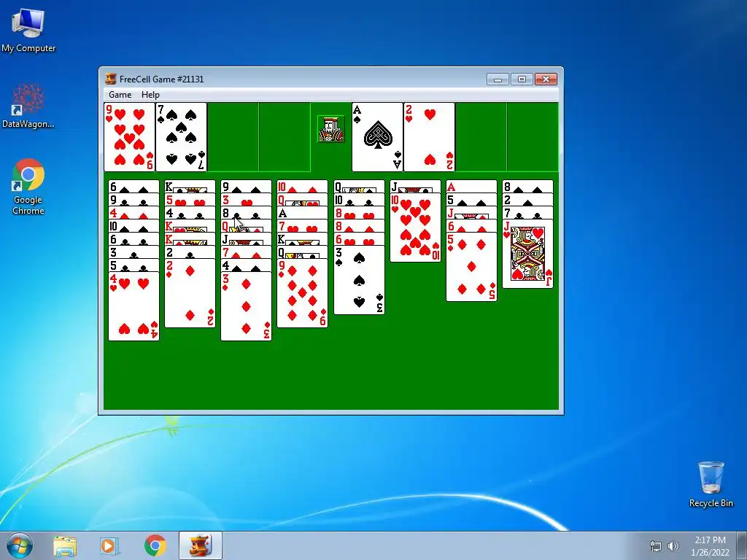This screenshot has height=560, width=747.
Task: Click the 4 of clubs card
Action: point(190,213)
